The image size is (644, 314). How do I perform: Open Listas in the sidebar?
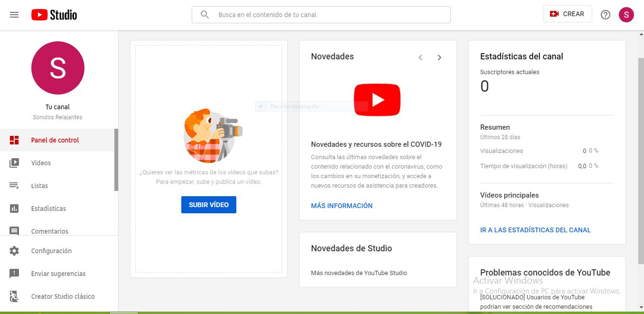(x=57, y=186)
